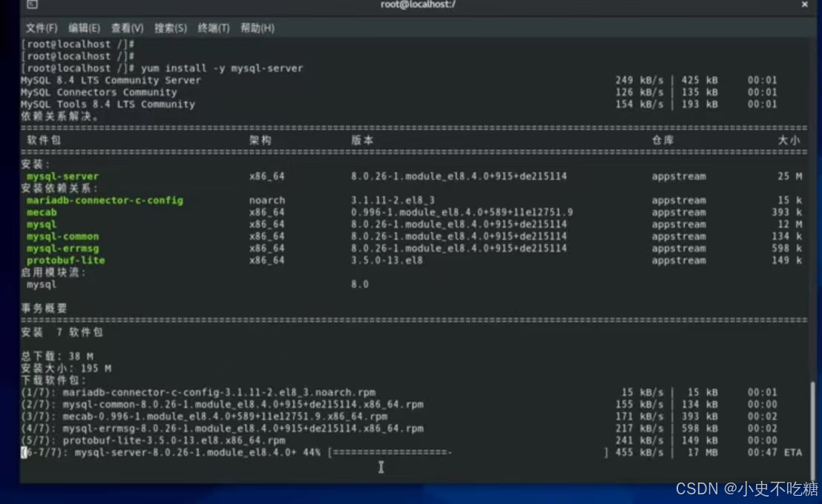Open the 终端(T) menu

point(214,28)
